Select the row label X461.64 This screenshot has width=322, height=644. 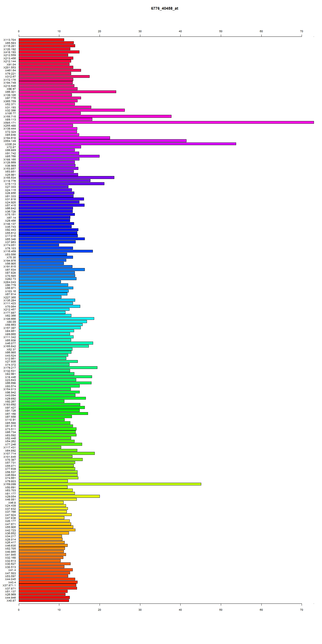[x=10, y=70]
